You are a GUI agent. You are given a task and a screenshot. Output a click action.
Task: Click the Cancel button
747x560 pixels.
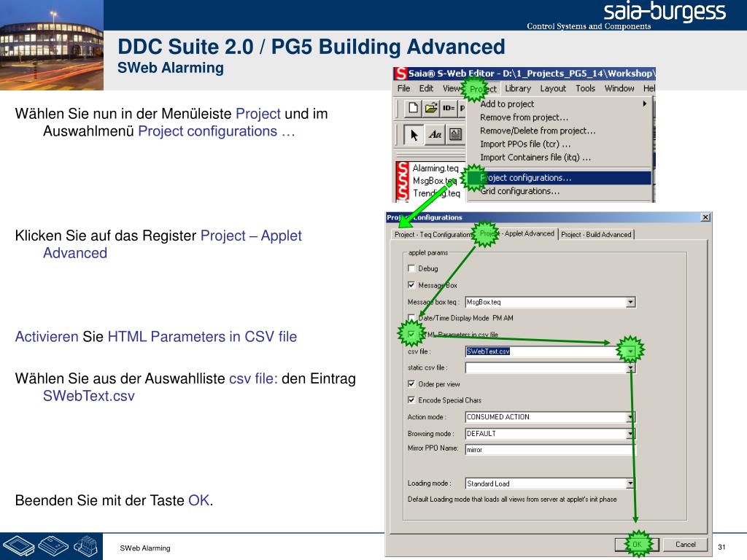[x=686, y=544]
